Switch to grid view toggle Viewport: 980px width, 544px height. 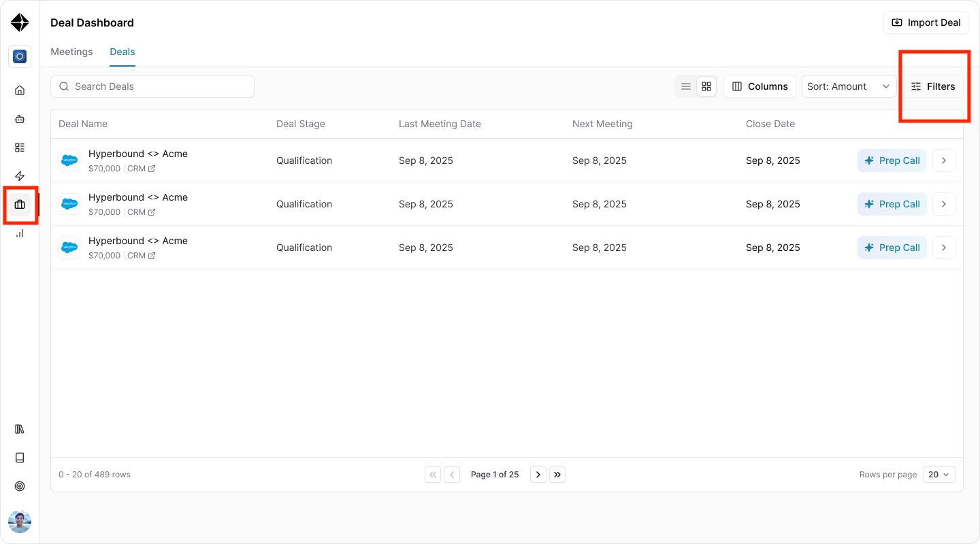click(706, 86)
